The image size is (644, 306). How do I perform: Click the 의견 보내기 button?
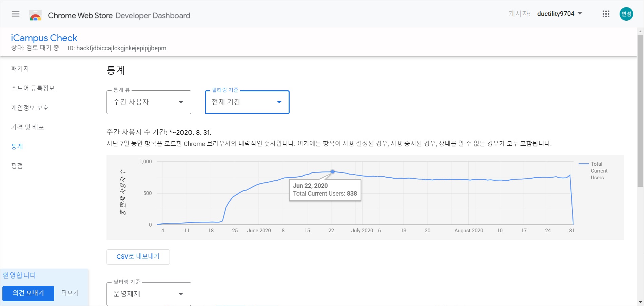point(28,293)
